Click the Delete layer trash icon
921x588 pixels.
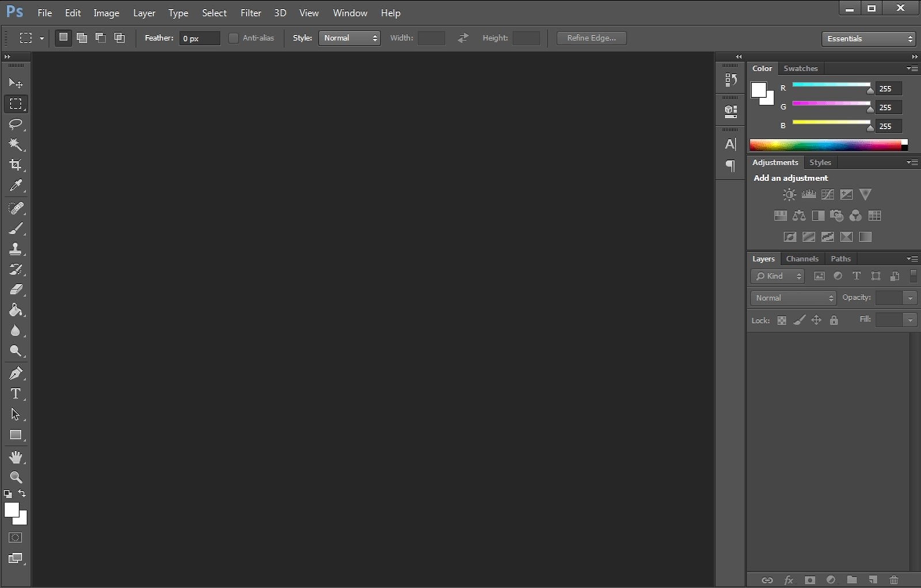click(893, 580)
